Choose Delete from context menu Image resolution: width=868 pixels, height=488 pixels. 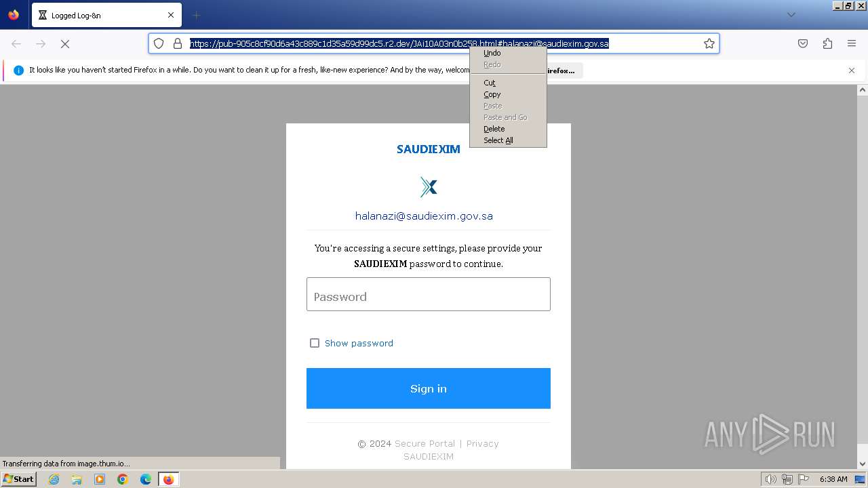[508, 129]
